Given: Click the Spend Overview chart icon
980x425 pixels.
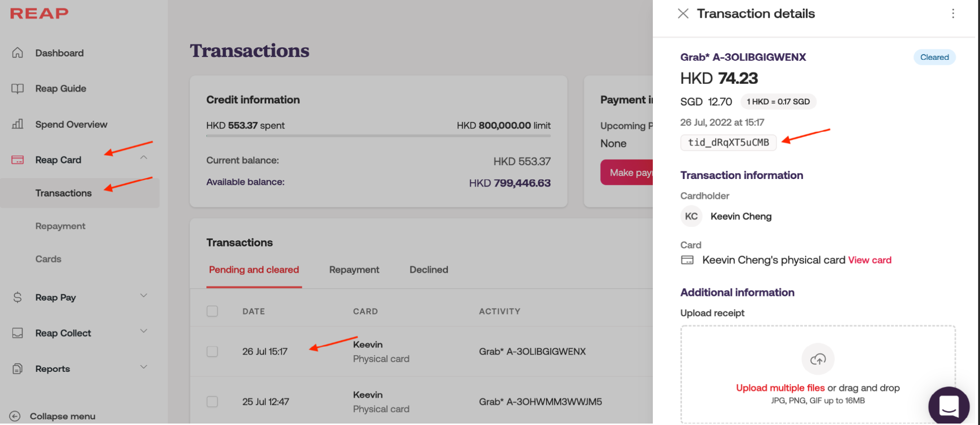Looking at the screenshot, I should pos(18,124).
